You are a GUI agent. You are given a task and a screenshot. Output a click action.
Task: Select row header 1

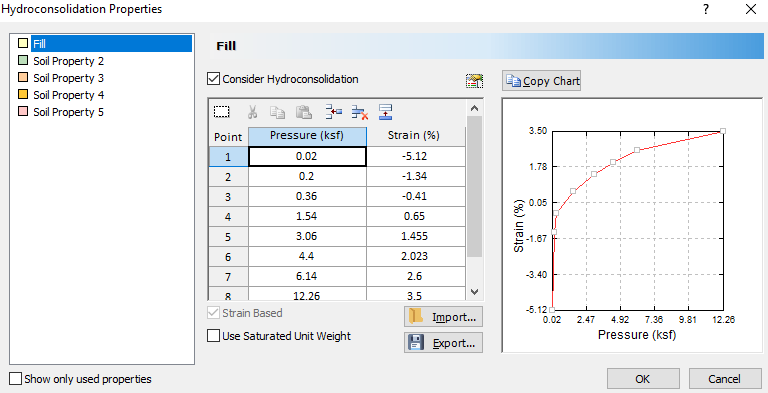228,156
